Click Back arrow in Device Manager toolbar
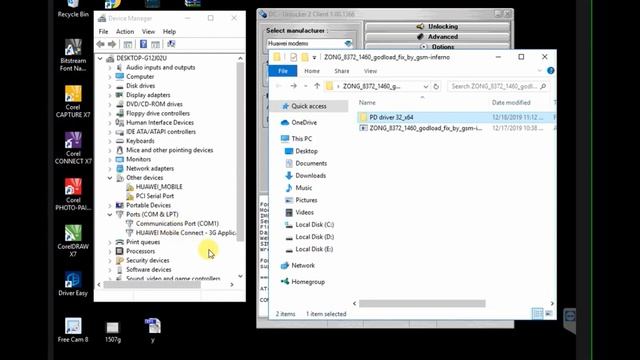 click(x=100, y=44)
